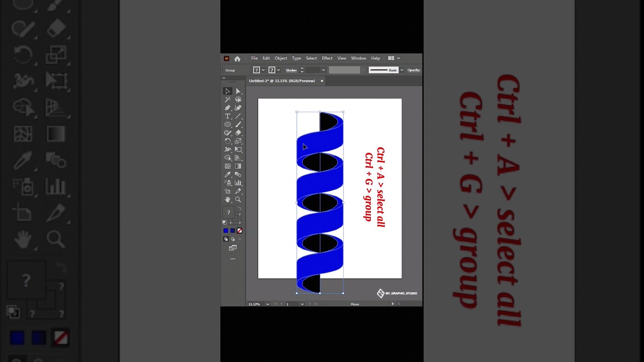Click Change Screen Mode icon
This screenshot has width=644, height=362.
232,248
